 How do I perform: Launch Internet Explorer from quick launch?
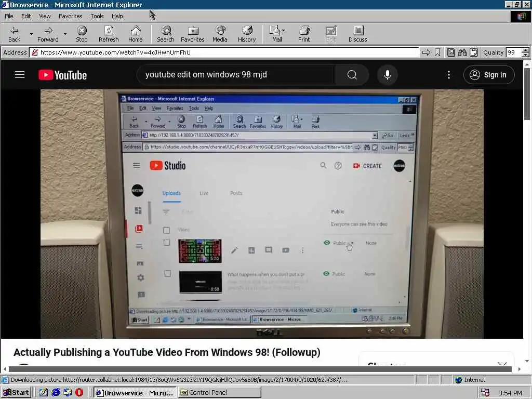(x=56, y=393)
